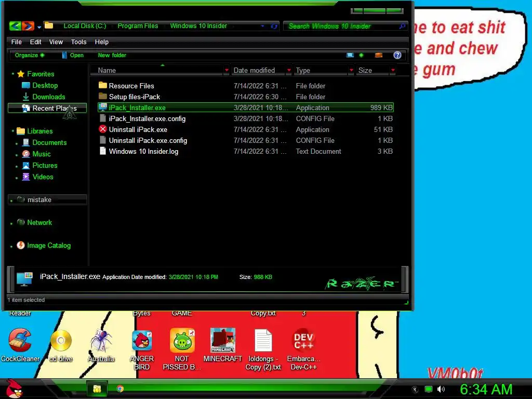Open the Organize dropdown

tap(29, 55)
